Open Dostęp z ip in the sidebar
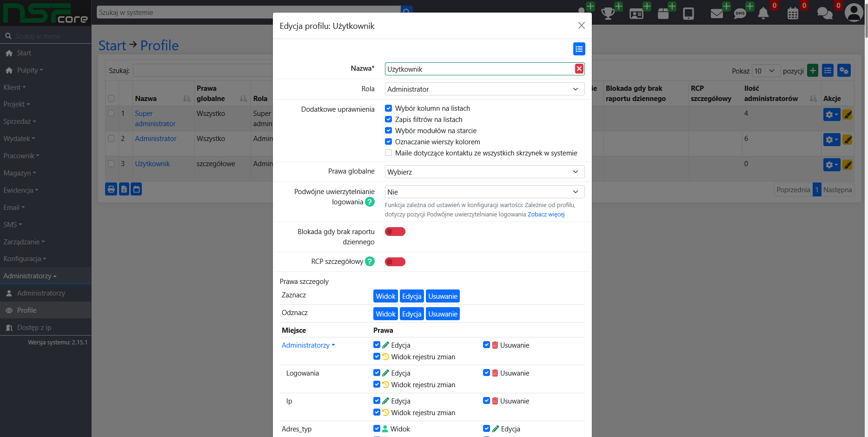Screen dimensions: 868x437 click(34, 328)
